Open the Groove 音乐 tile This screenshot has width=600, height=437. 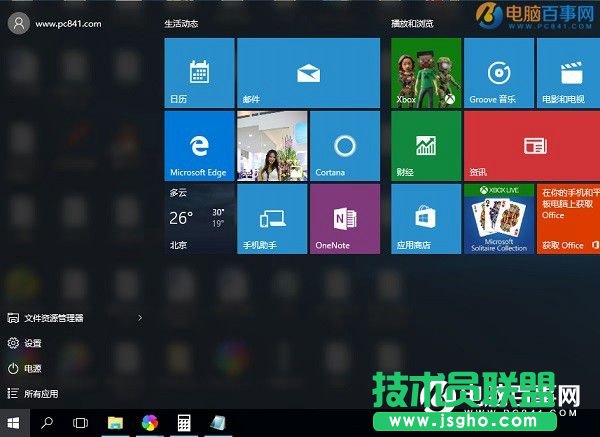tap(499, 73)
